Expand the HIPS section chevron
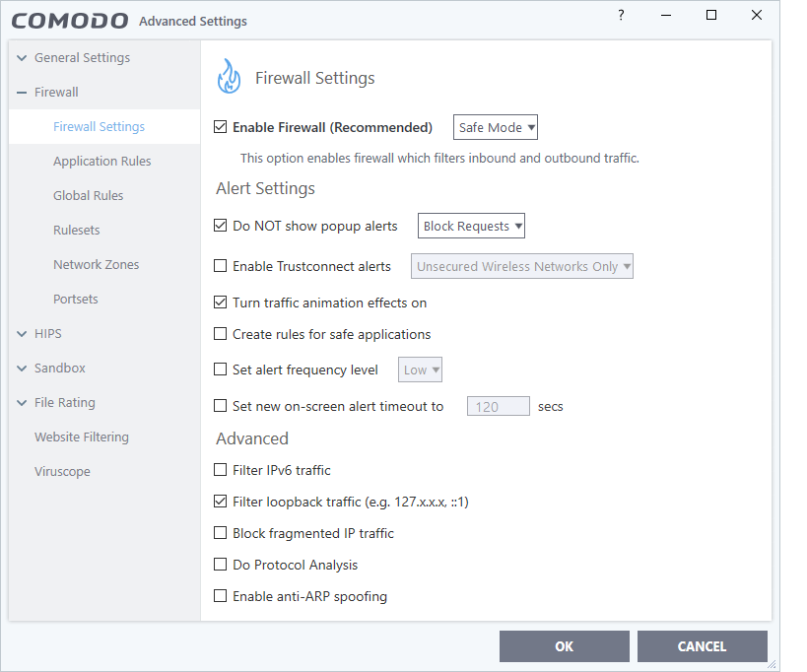This screenshot has width=807, height=672. coord(22,334)
